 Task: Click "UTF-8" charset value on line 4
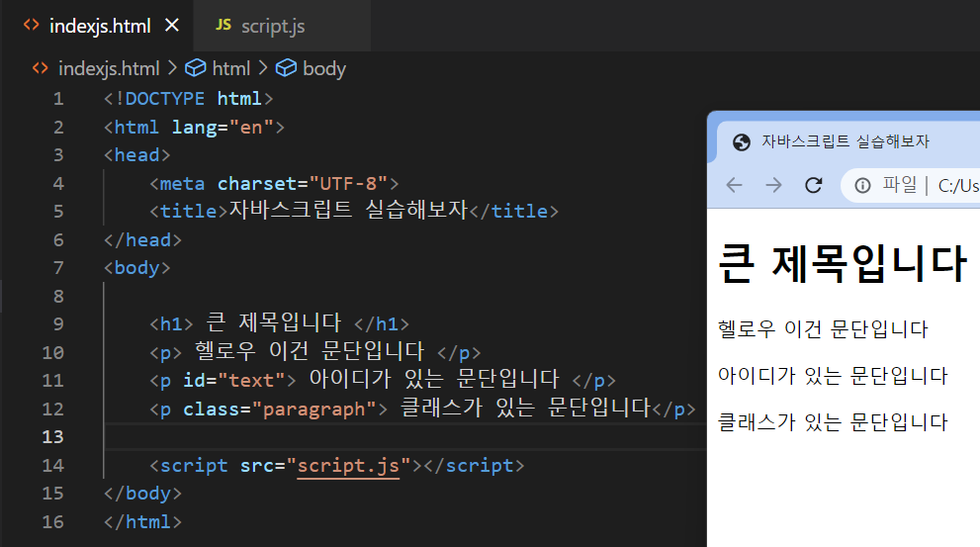348,184
